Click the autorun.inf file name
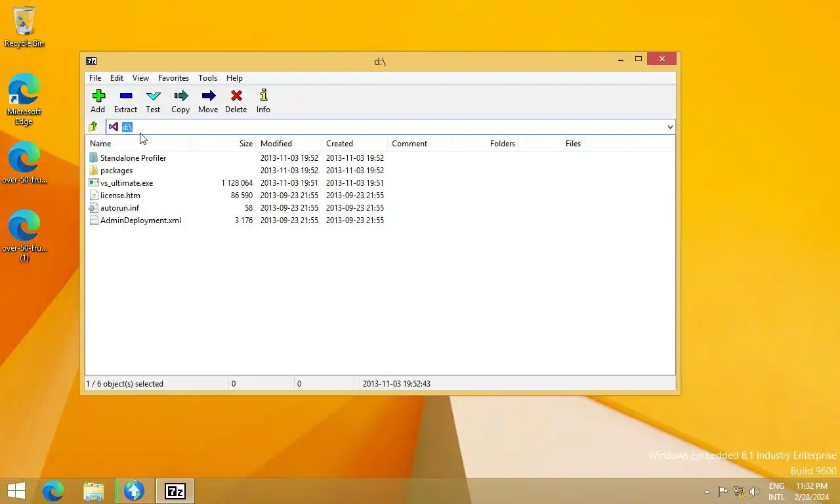The height and width of the screenshot is (504, 840). click(119, 208)
